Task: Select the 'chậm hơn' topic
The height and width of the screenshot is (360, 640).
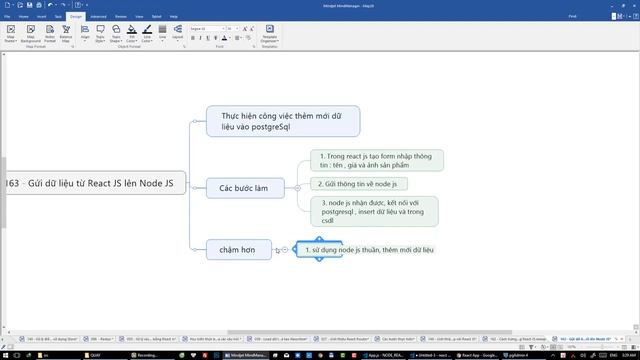Action: pos(239,250)
